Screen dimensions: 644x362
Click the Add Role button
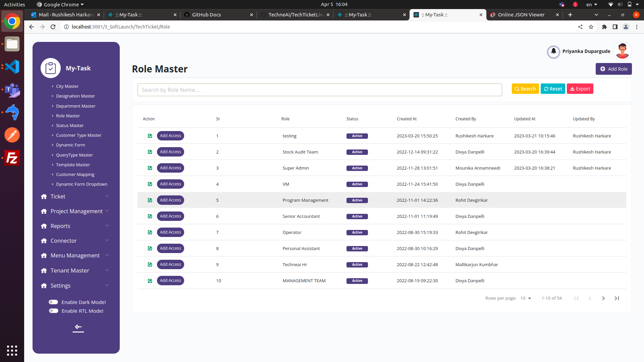[x=614, y=69]
